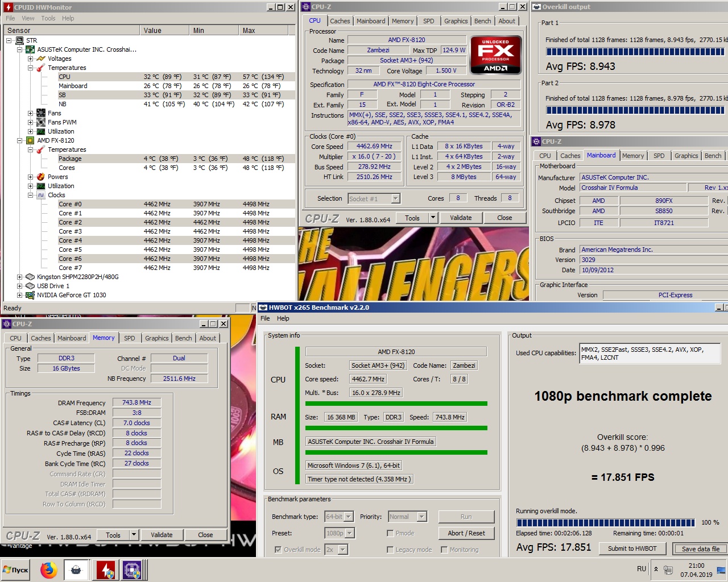
Task: Click the Fans PWM icon in the tree
Action: click(x=41, y=122)
